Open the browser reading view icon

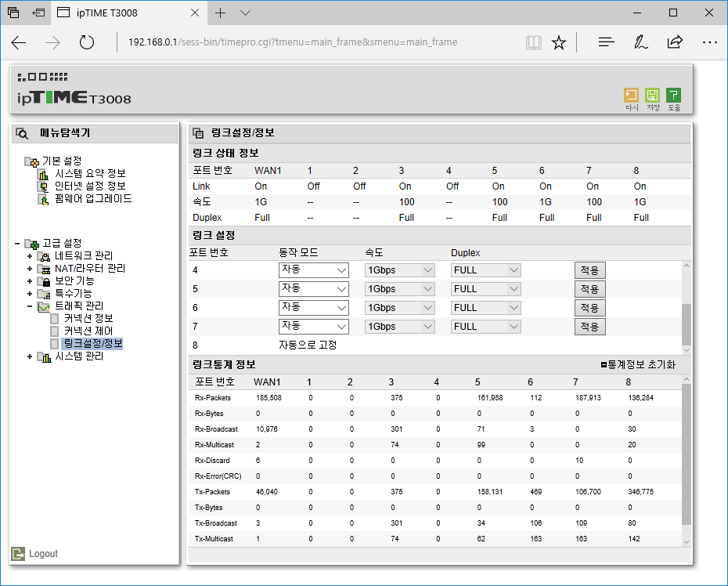coord(533,43)
